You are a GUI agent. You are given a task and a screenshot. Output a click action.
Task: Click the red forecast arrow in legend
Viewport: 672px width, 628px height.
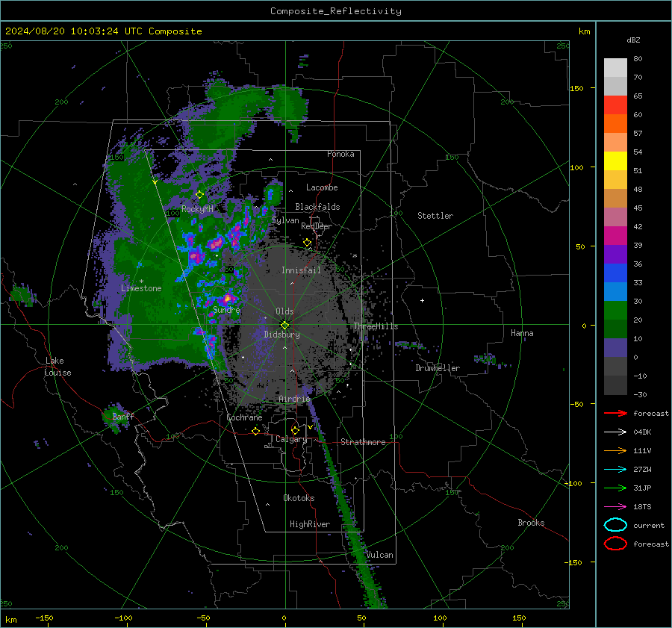point(615,413)
